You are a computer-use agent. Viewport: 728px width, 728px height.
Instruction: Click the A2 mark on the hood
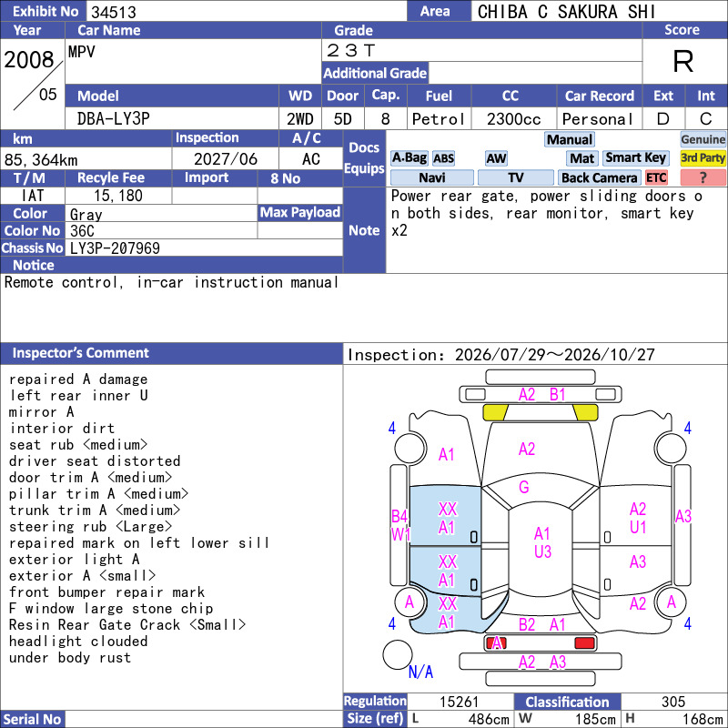tap(527, 449)
